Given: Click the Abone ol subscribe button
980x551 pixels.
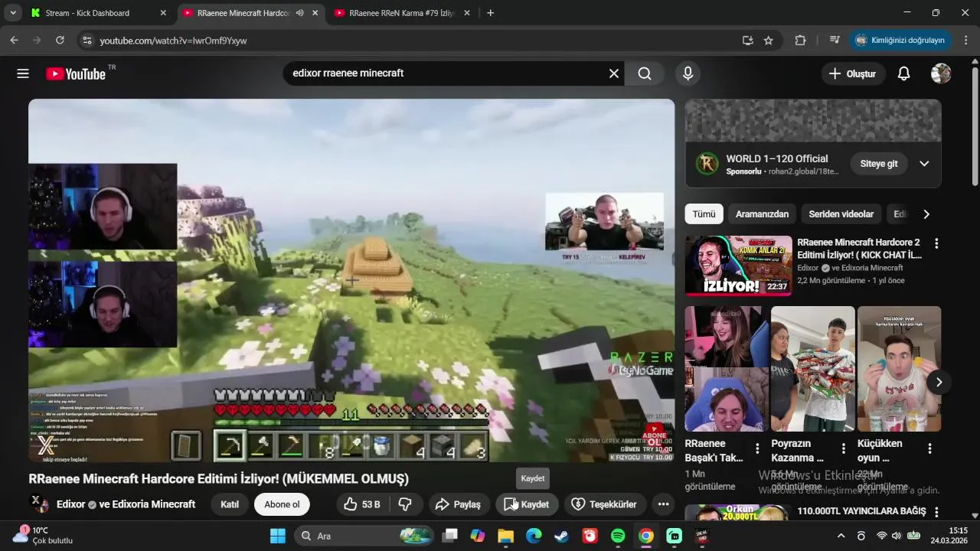Looking at the screenshot, I should pos(282,504).
